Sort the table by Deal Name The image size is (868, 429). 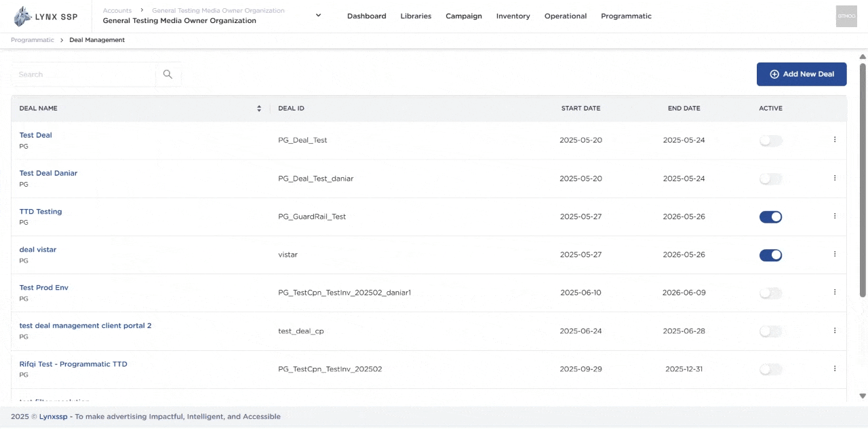tap(258, 108)
